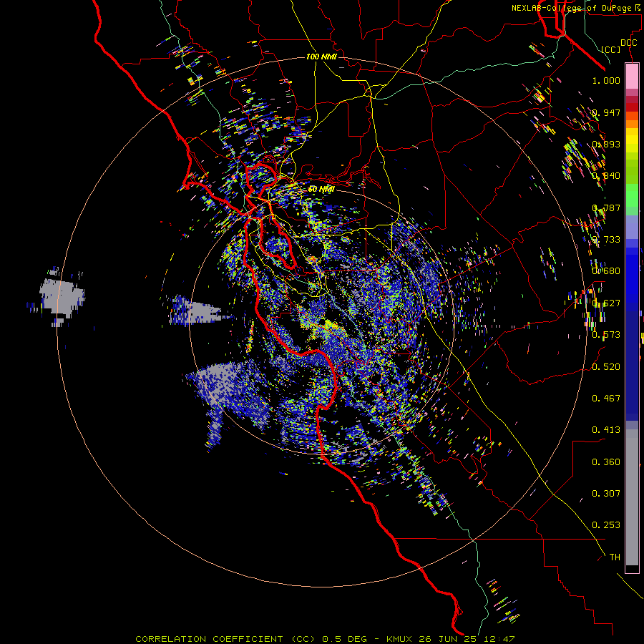Select the 0.893 legend value

tap(606, 144)
